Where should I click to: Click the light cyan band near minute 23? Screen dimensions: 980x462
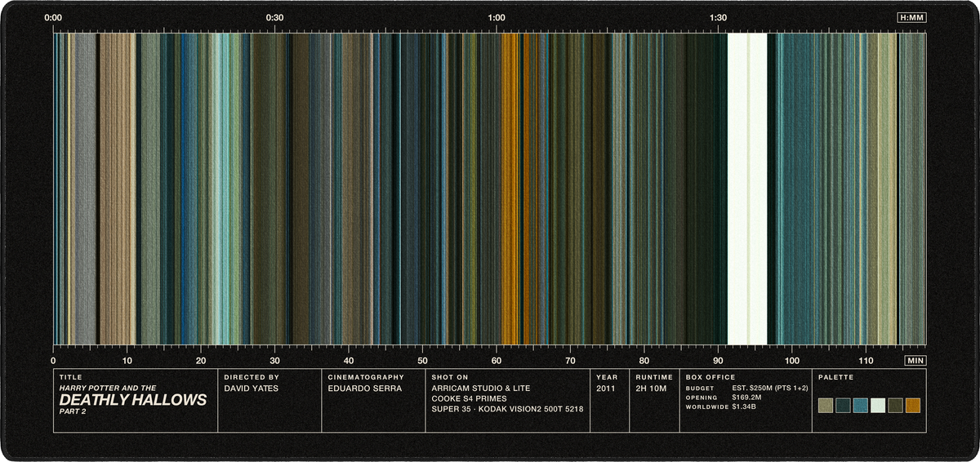click(223, 189)
